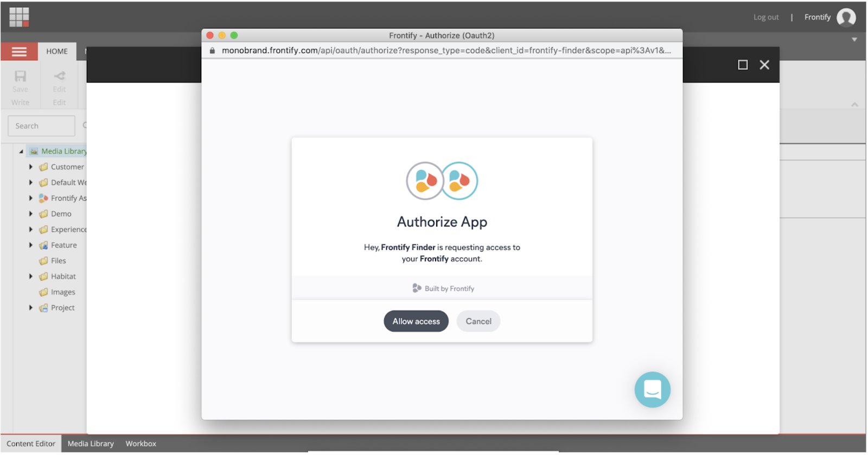Collapse the ribbon with the up chevron

tap(854, 105)
